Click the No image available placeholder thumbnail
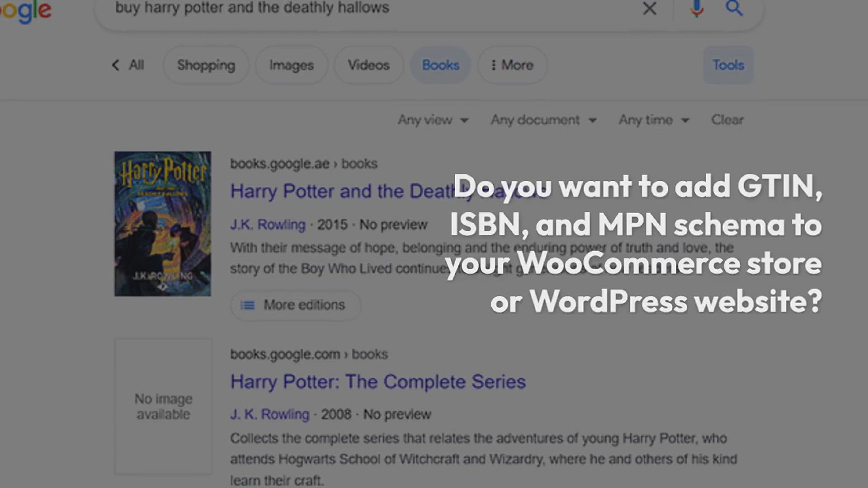This screenshot has width=868, height=488. point(163,406)
